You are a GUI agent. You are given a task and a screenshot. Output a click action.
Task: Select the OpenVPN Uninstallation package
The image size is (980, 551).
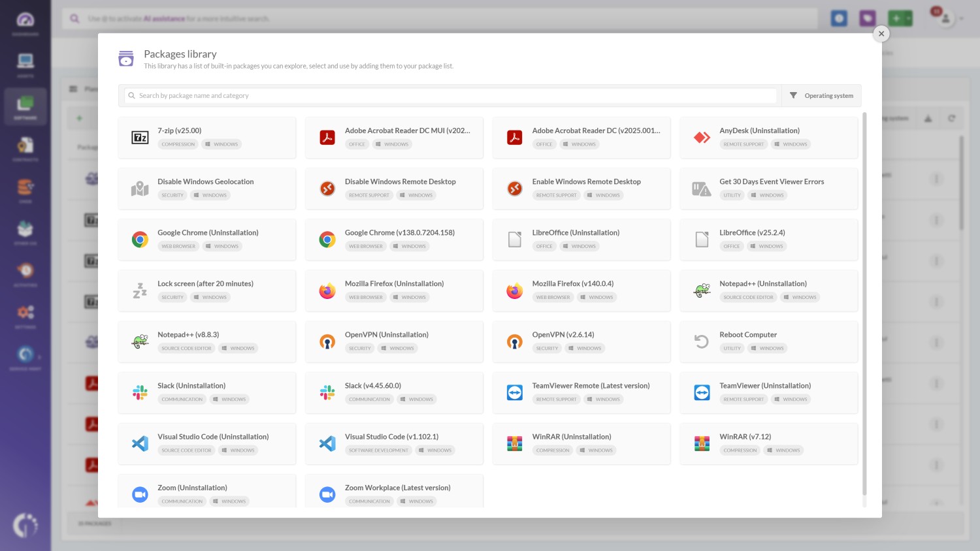click(x=394, y=341)
